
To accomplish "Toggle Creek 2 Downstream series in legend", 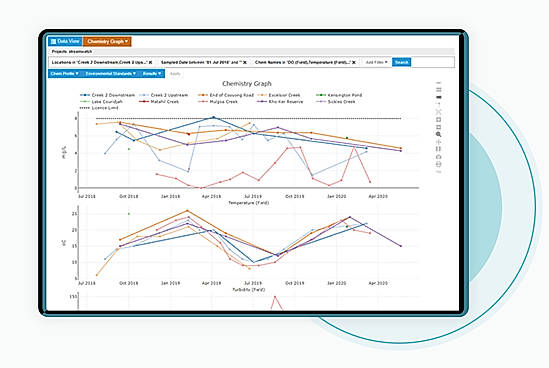I will (107, 95).
